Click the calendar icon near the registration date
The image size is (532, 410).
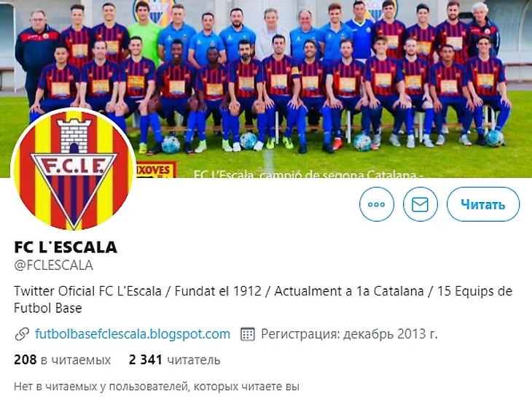click(x=247, y=334)
